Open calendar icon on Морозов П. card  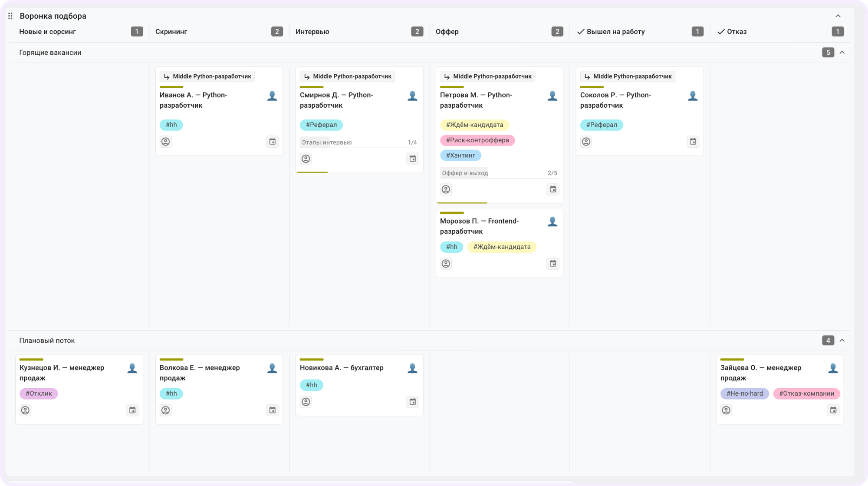(x=552, y=264)
